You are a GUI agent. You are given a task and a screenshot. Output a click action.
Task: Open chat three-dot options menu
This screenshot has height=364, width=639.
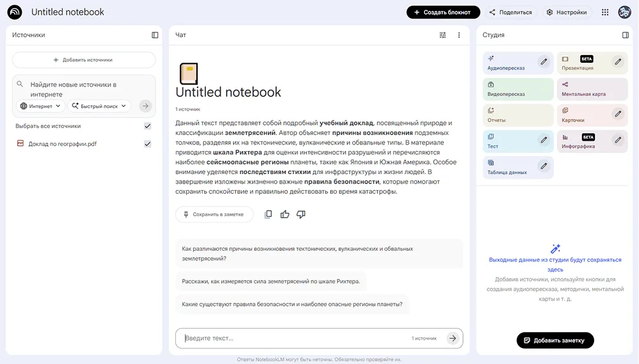[459, 35]
